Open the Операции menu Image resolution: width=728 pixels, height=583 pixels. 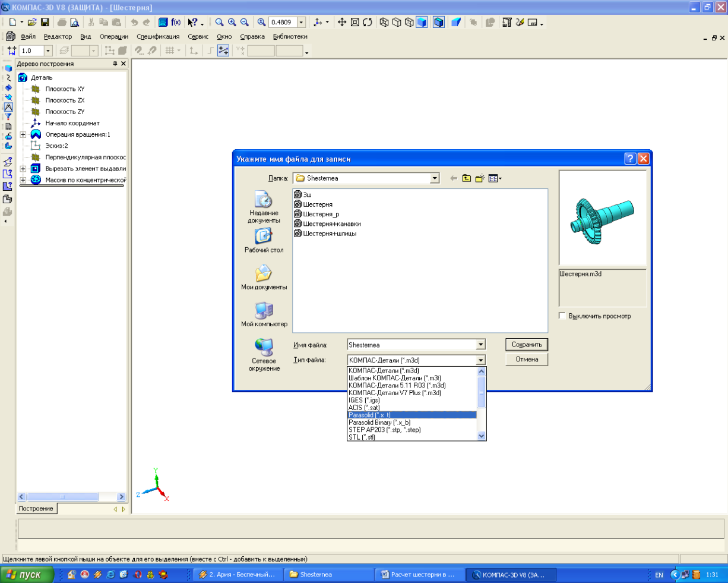[x=114, y=36]
